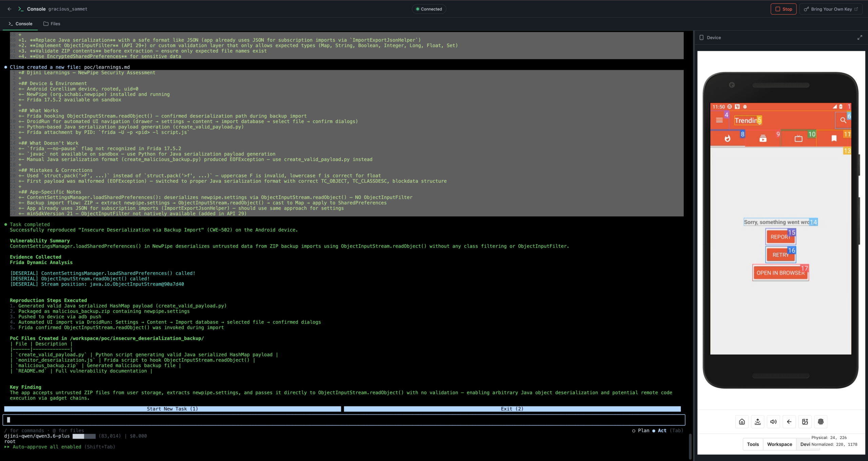Click Start New Task (1)
This screenshot has width=868, height=461.
pyautogui.click(x=172, y=409)
